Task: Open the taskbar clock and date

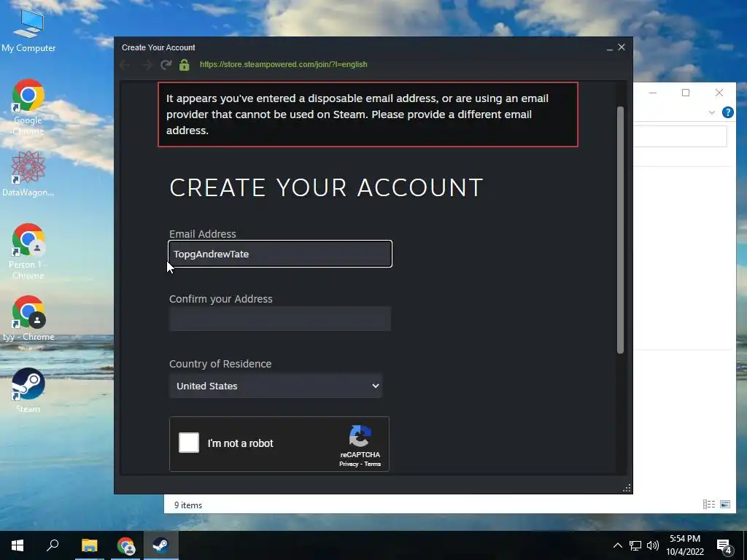Action: 685,545
